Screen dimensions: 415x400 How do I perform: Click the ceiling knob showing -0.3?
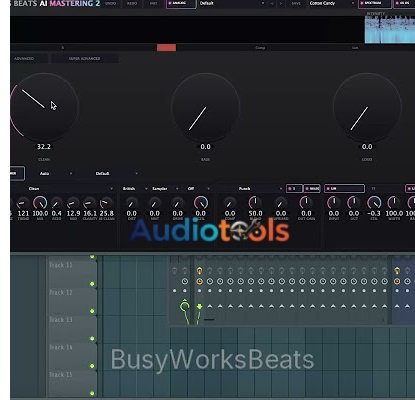point(374,203)
